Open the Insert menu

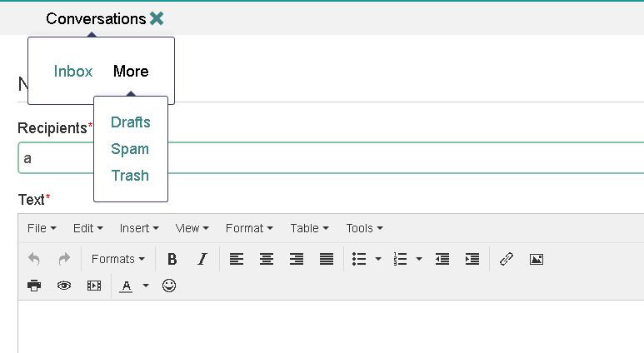click(138, 228)
